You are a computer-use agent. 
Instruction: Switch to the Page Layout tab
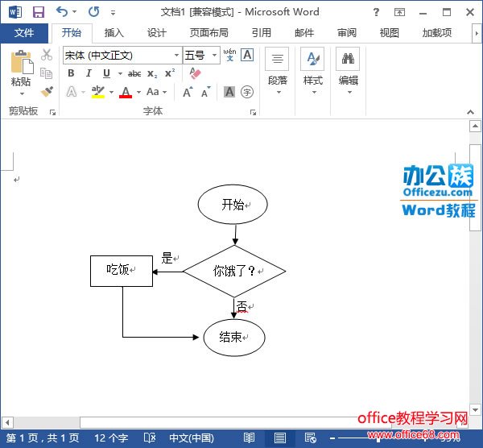click(x=208, y=33)
